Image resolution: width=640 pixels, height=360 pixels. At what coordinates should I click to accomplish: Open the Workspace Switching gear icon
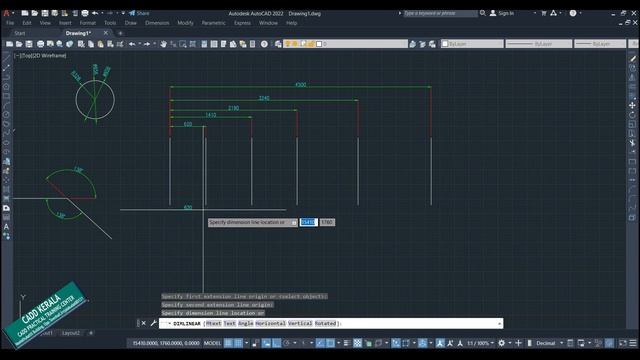click(501, 343)
